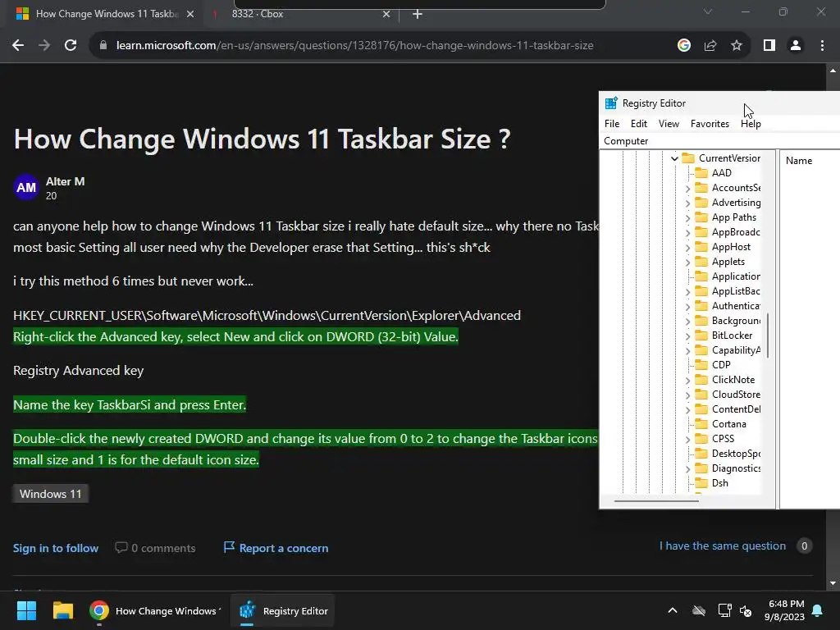This screenshot has width=840, height=630.
Task: Go back using the browser back arrow
Action: point(18,46)
